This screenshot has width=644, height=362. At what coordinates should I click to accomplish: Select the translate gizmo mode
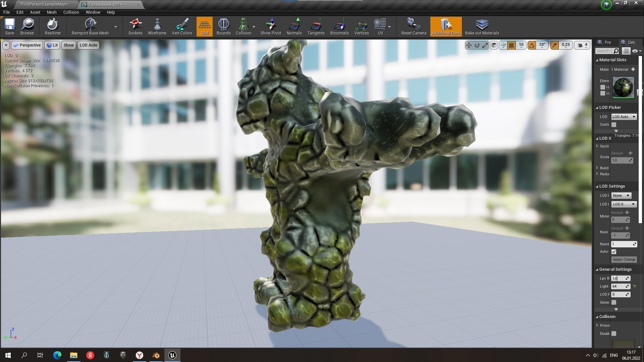pyautogui.click(x=469, y=45)
